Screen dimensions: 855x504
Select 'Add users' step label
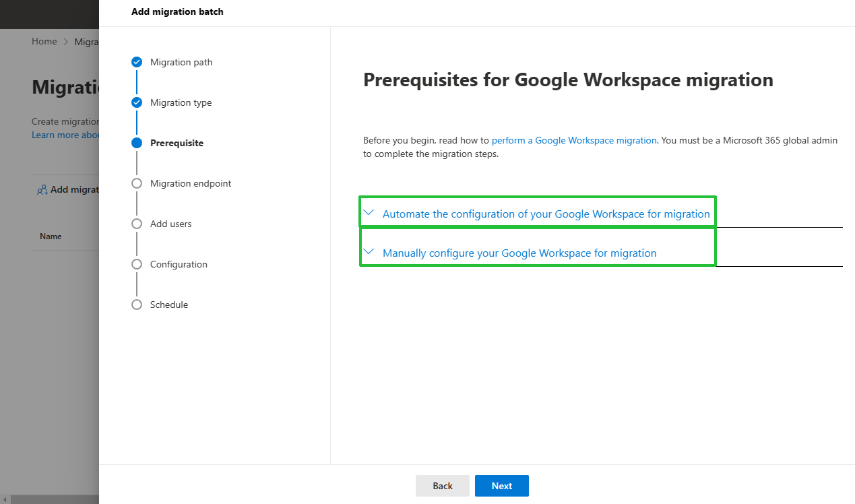(170, 224)
